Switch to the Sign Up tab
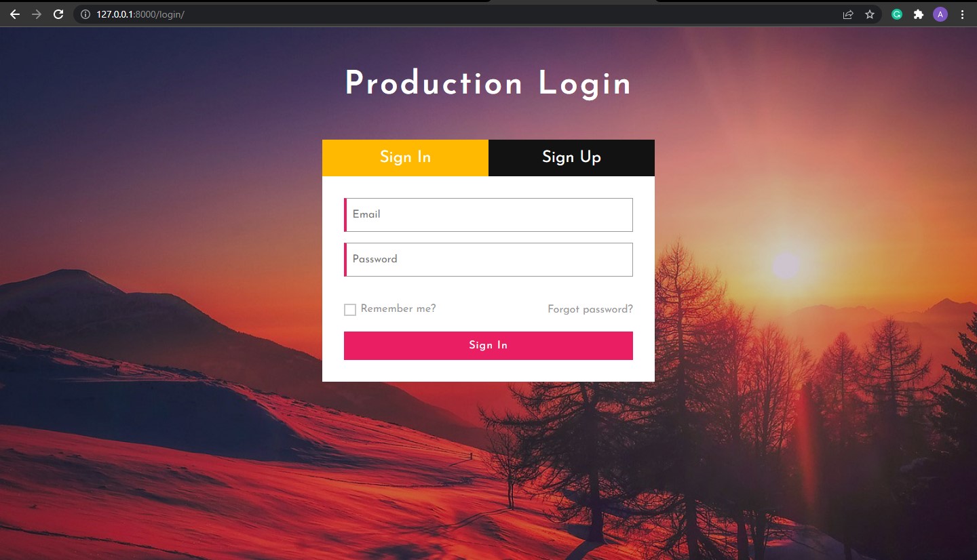Viewport: 977px width, 560px height. coord(571,157)
